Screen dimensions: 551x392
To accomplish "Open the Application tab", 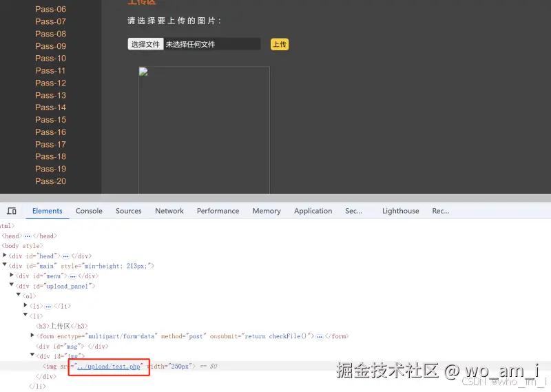I will [x=313, y=211].
